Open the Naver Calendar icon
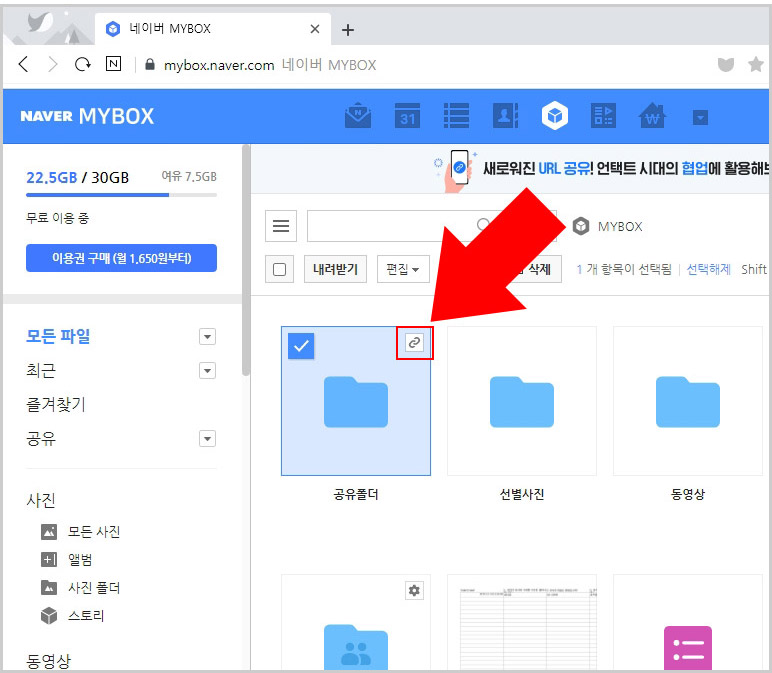Viewport: 772px width, 673px height. [407, 116]
